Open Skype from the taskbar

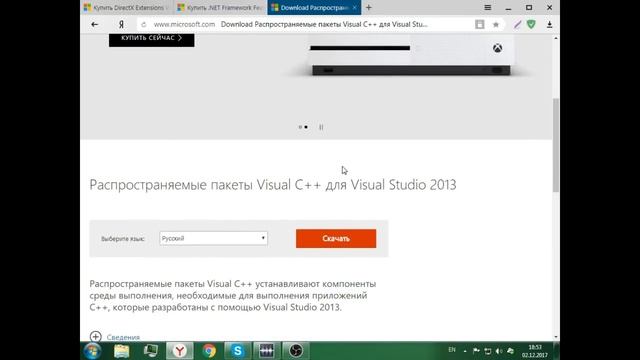(x=238, y=351)
